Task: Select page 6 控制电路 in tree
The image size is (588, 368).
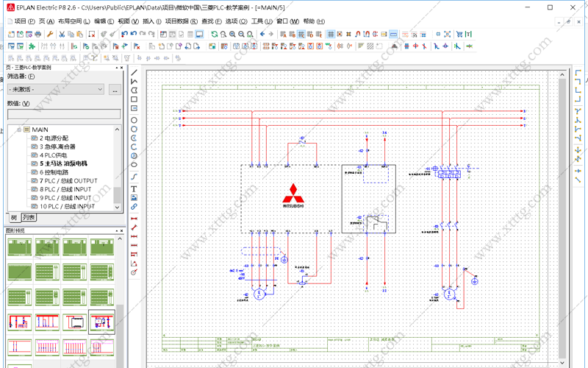Action: point(54,172)
